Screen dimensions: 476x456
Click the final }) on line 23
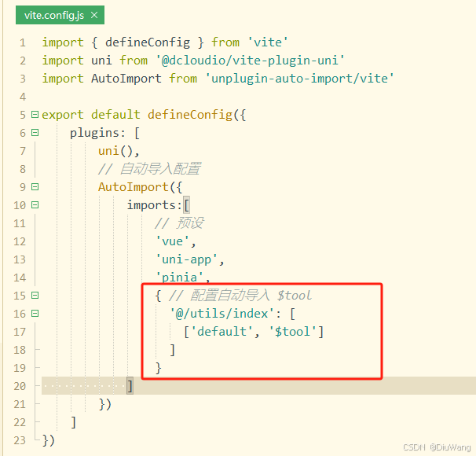[x=48, y=440]
